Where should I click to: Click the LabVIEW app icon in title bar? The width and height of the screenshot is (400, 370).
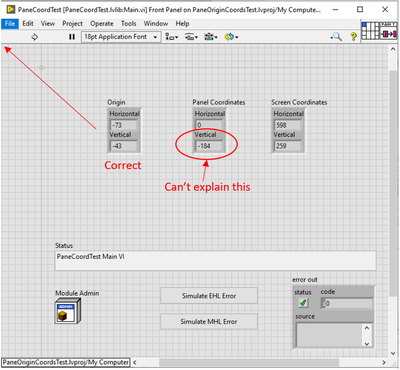tap(11, 9)
